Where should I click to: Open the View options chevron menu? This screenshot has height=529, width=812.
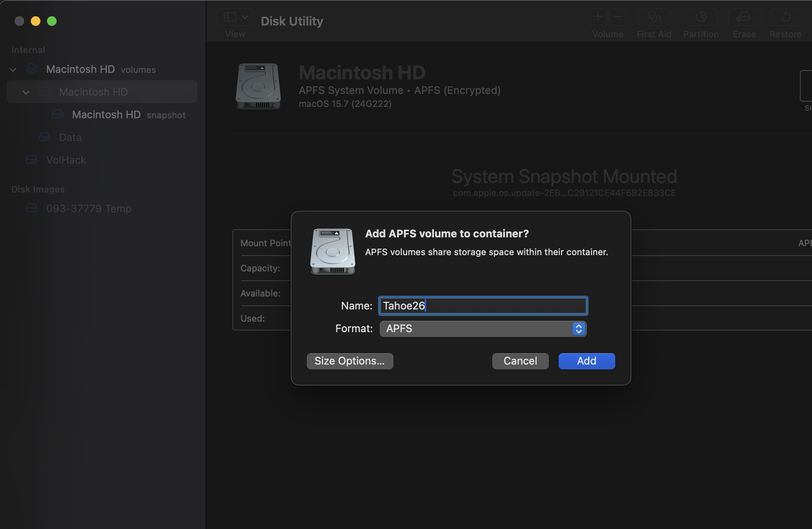[245, 17]
